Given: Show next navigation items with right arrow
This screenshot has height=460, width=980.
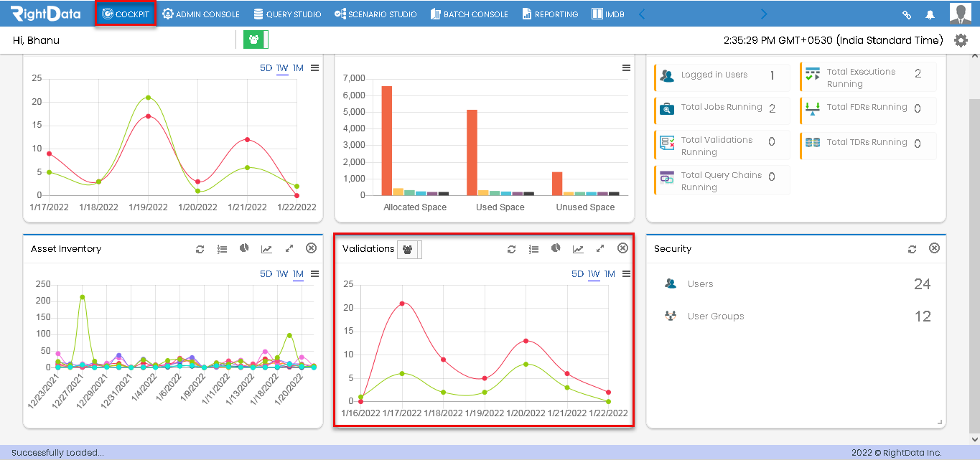Looking at the screenshot, I should click(x=763, y=14).
